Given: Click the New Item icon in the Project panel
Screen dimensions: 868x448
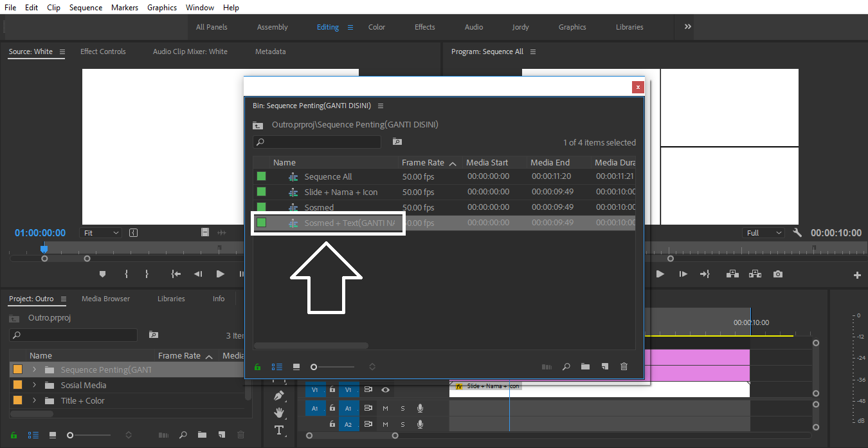Looking at the screenshot, I should tap(221, 435).
